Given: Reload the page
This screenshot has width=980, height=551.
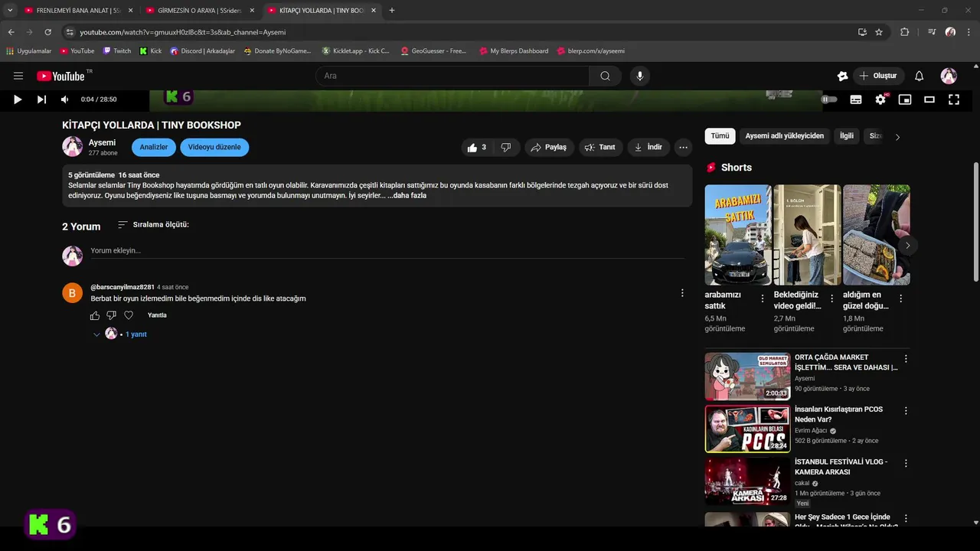Looking at the screenshot, I should click(x=47, y=32).
